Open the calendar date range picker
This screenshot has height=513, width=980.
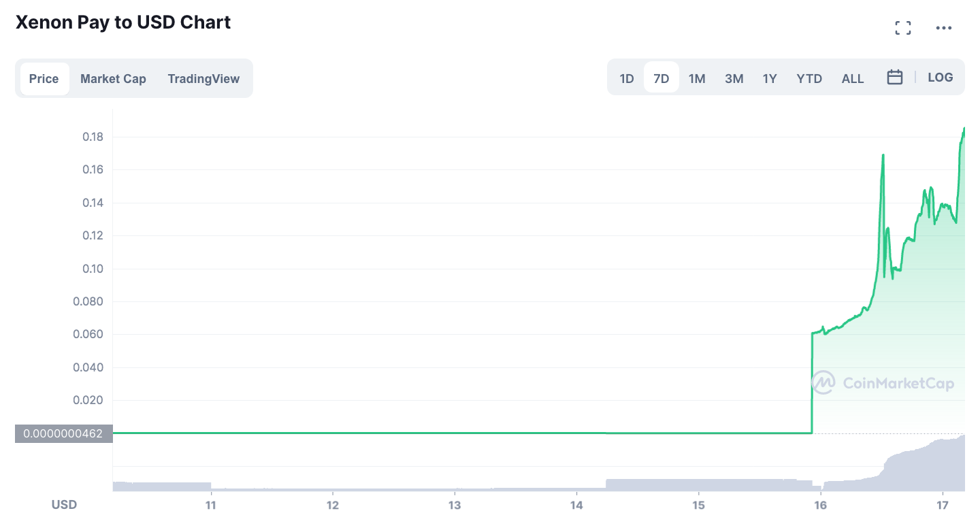pyautogui.click(x=895, y=78)
